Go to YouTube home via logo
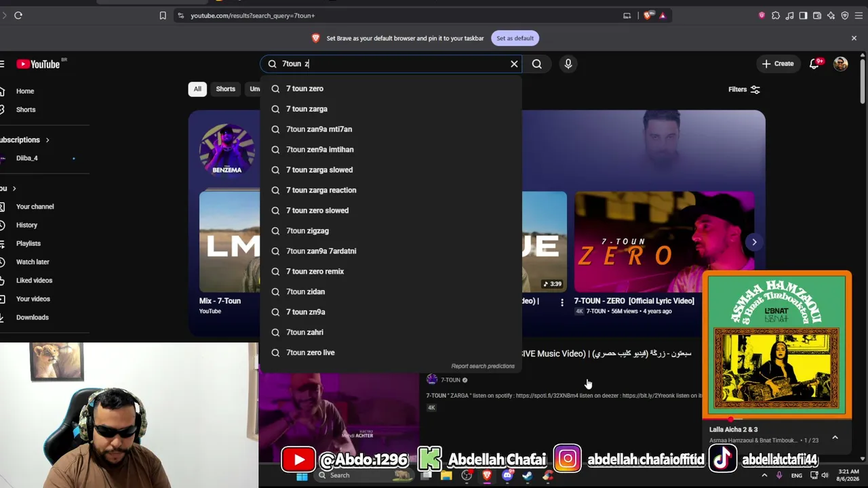The image size is (868, 488). pyautogui.click(x=39, y=64)
